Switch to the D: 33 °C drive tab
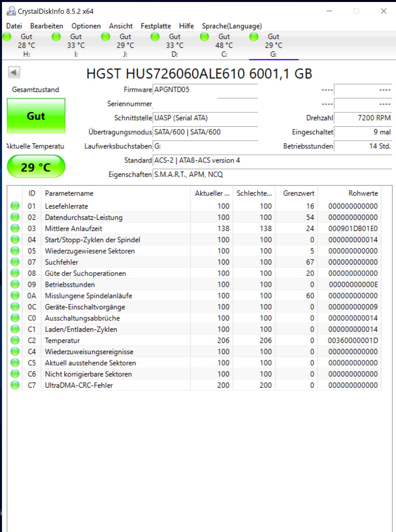Viewport: 396px width, 532px height. (x=174, y=45)
